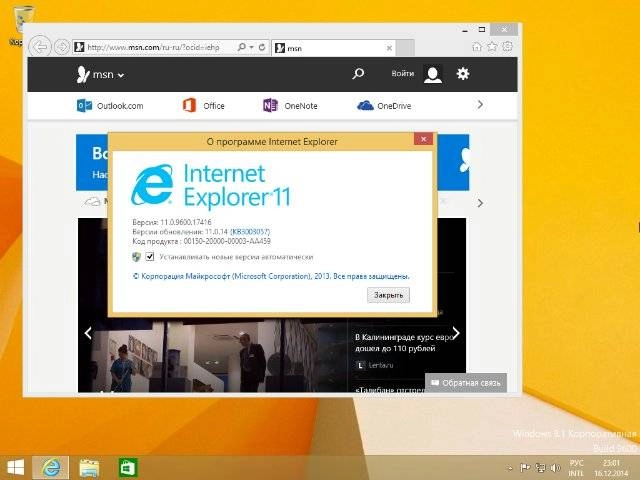
Task: Open the Office shortcut
Action: 203,106
